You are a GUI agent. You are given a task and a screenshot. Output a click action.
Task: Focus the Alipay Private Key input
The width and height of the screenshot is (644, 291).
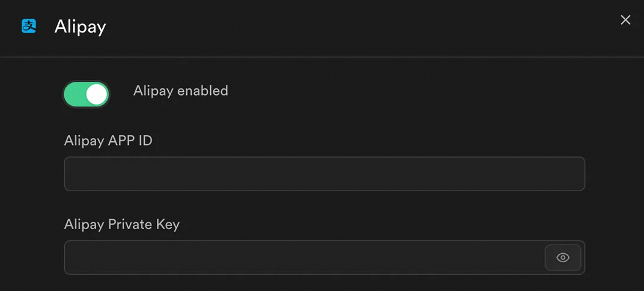click(x=303, y=258)
